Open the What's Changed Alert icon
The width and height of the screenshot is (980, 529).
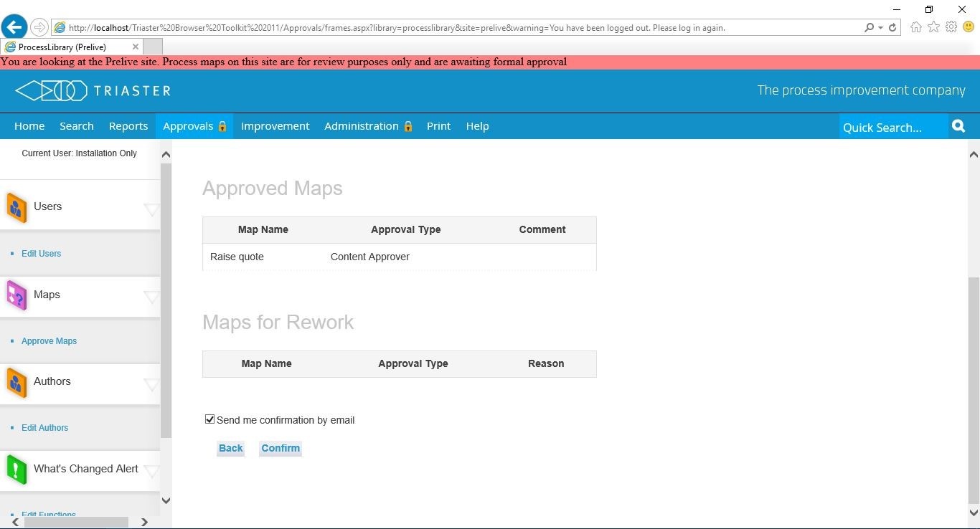[x=15, y=468]
